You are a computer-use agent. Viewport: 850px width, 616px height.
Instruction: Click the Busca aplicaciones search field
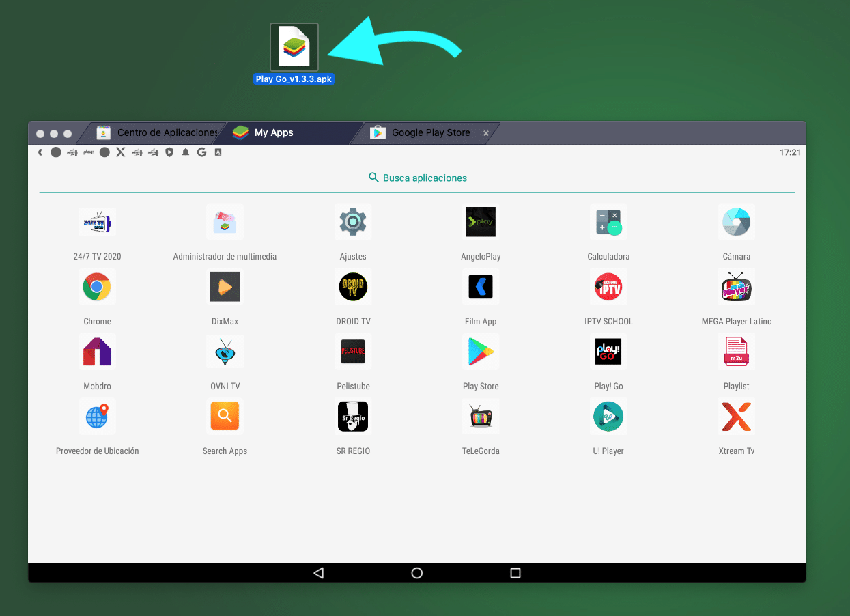(417, 177)
